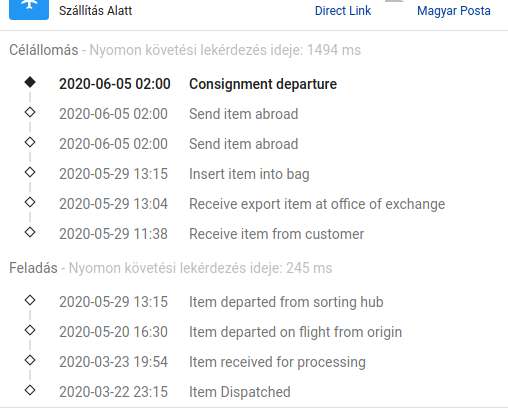The height and width of the screenshot is (413, 508).
Task: Click the Feladás section heading
Action: tap(33, 268)
